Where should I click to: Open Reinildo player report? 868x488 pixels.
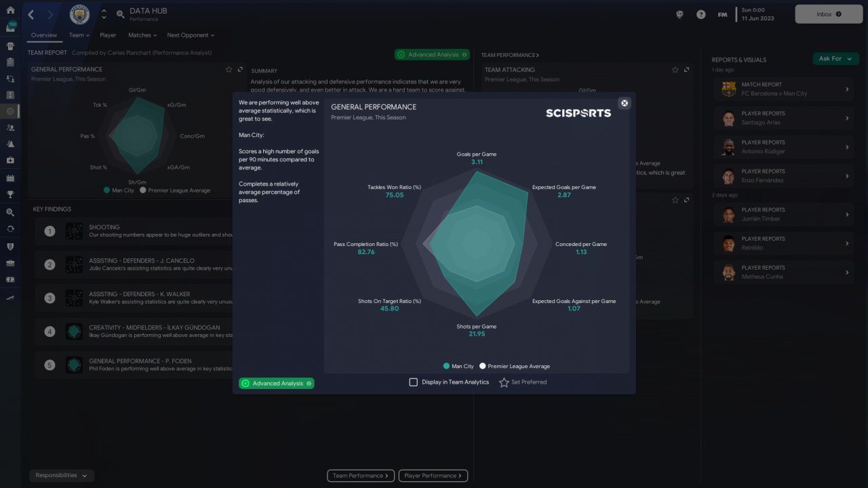(x=784, y=243)
